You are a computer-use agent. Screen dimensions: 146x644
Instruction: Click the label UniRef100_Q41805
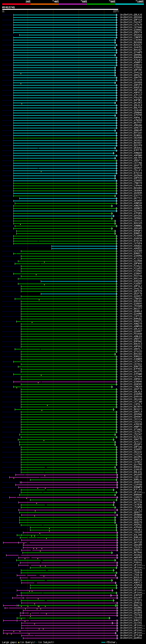pos(131,613)
